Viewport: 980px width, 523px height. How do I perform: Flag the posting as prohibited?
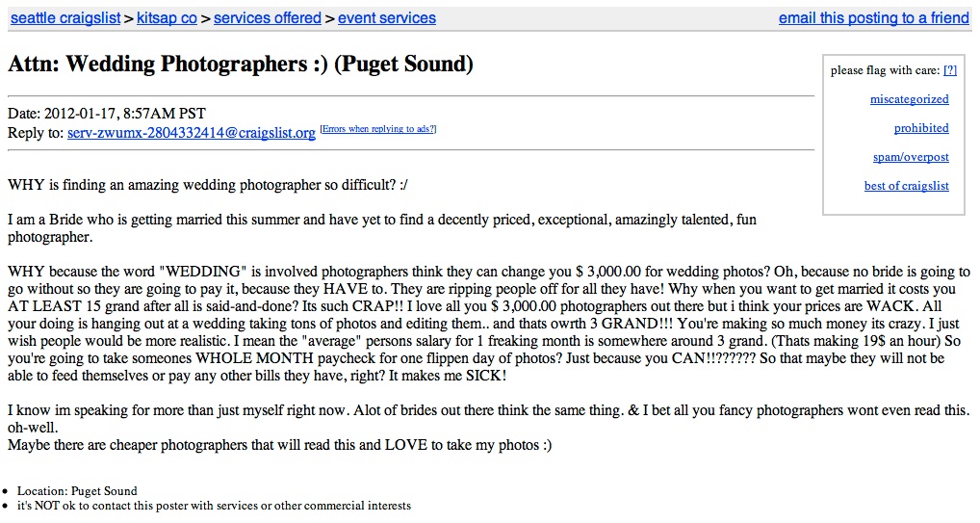tap(921, 128)
